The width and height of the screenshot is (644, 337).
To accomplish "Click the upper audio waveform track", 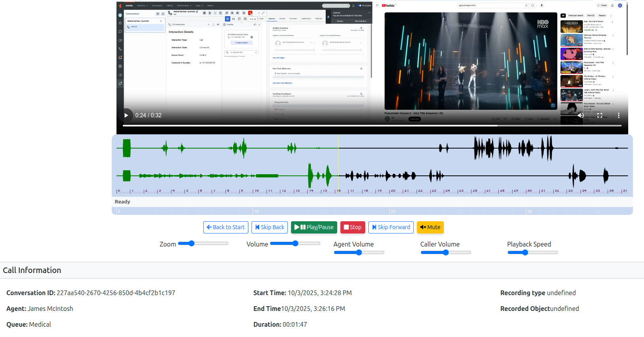I will pos(372,148).
